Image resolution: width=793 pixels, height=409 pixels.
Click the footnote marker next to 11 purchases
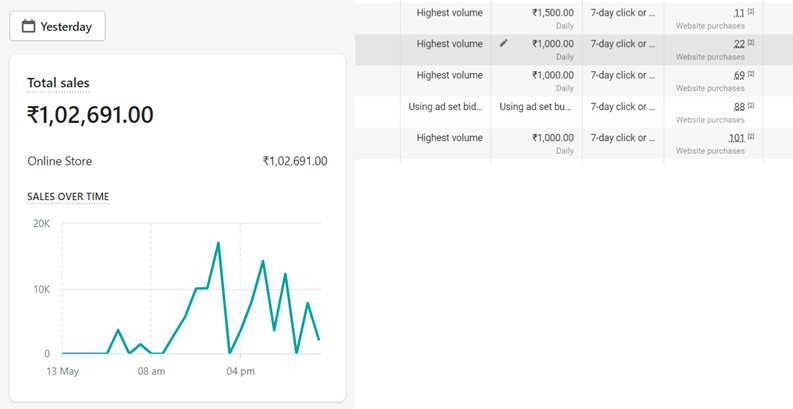pos(751,11)
